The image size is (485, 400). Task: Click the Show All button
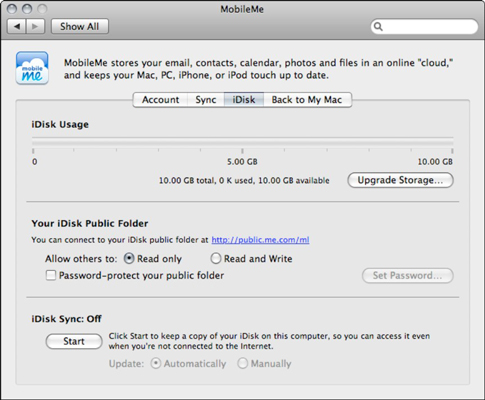point(80,26)
